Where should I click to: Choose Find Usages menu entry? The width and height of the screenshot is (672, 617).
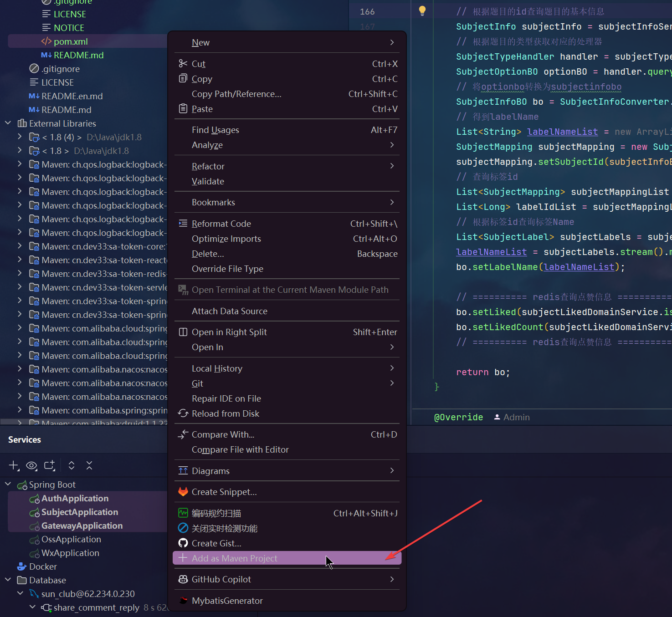point(287,130)
